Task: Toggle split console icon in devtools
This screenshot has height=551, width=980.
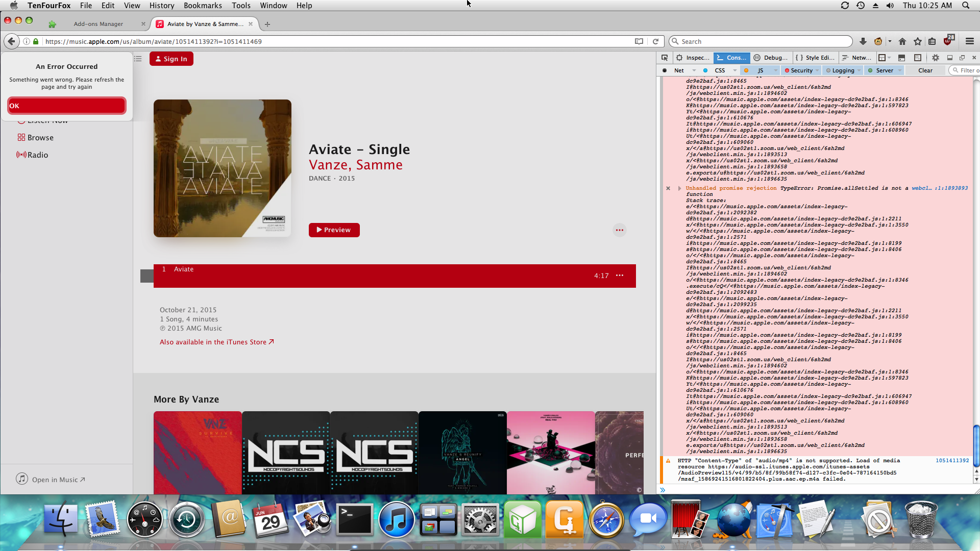Action: pyautogui.click(x=901, y=58)
